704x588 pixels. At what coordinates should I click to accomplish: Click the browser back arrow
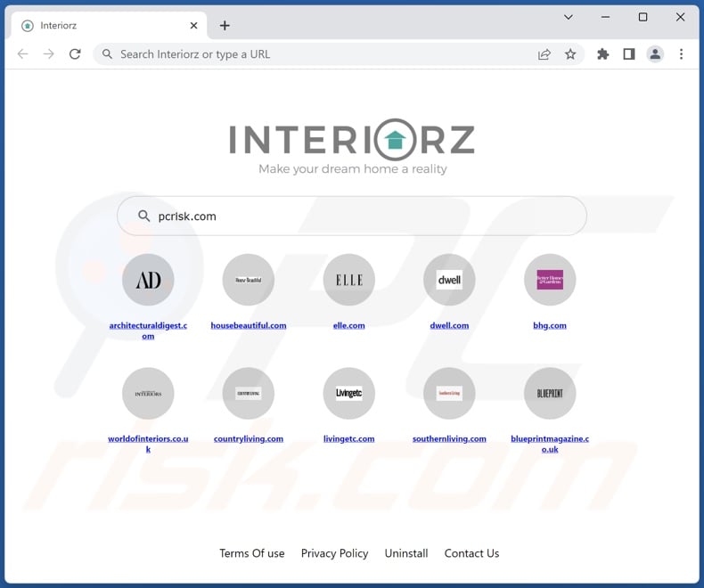coord(23,54)
